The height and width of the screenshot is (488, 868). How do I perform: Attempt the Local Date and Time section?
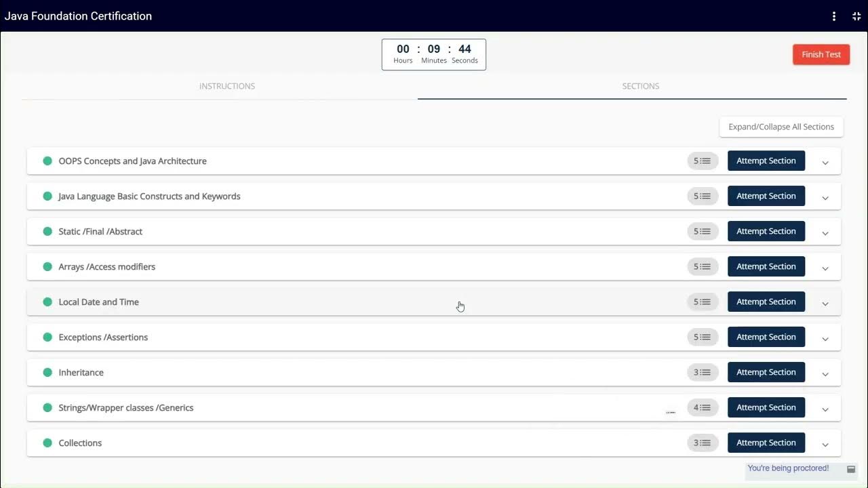point(766,302)
